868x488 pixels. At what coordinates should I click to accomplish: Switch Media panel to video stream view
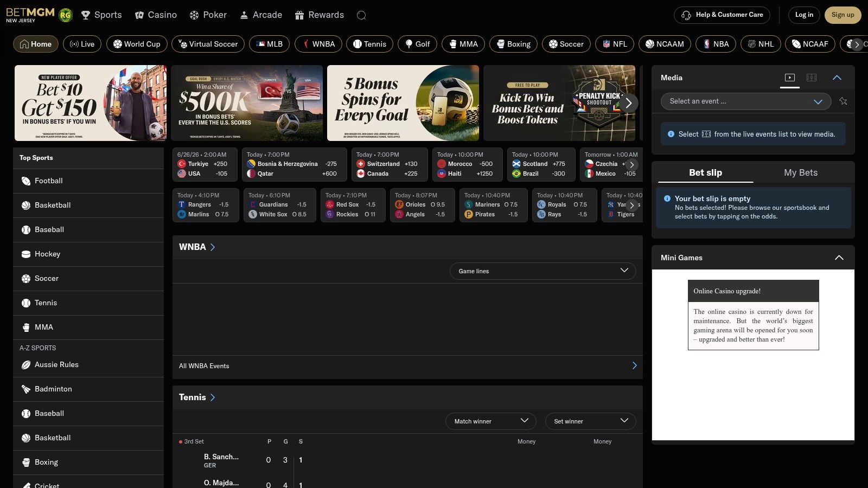click(x=790, y=78)
